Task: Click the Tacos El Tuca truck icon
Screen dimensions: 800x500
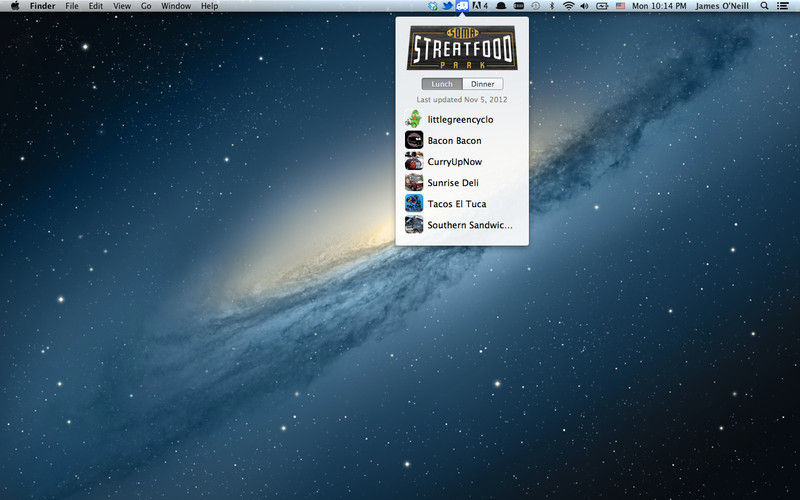Action: pos(414,203)
